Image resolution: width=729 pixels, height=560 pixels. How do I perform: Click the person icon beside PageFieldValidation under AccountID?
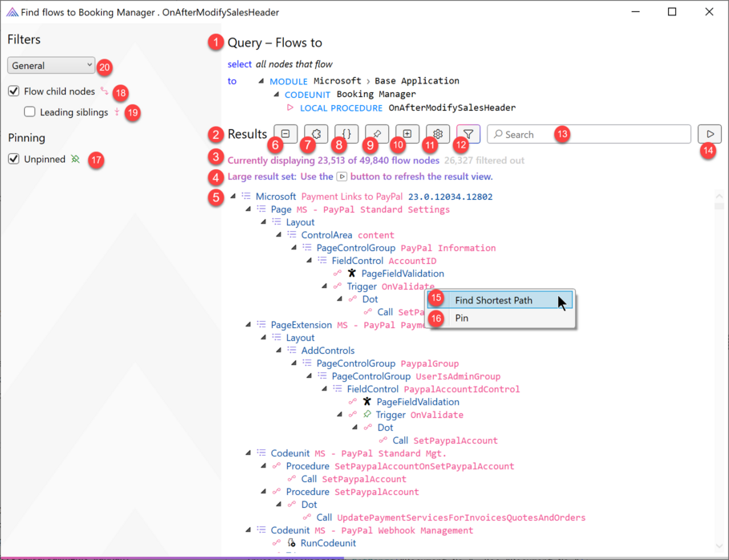352,274
